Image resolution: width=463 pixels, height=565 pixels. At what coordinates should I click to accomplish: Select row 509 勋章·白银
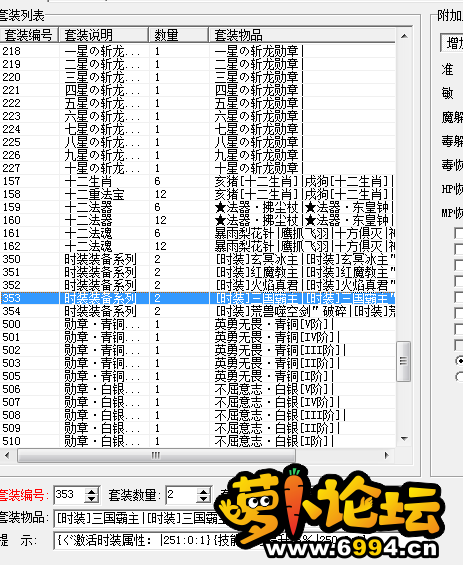197,428
